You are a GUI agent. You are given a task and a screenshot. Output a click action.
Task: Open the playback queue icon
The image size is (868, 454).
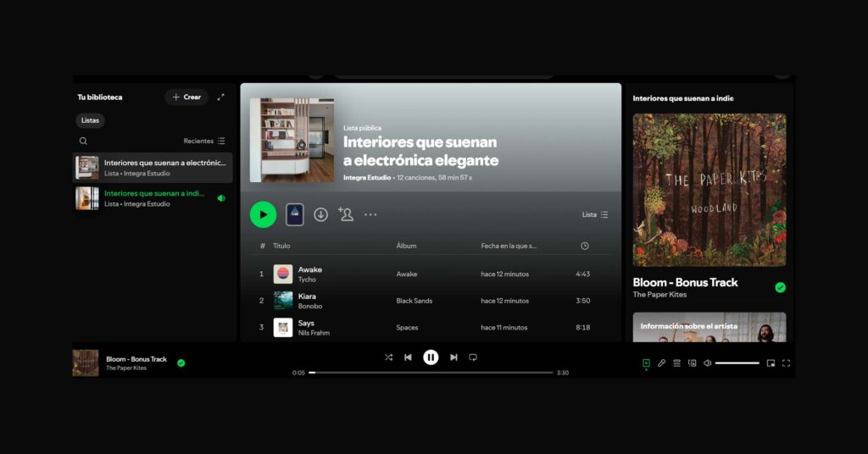click(x=676, y=363)
